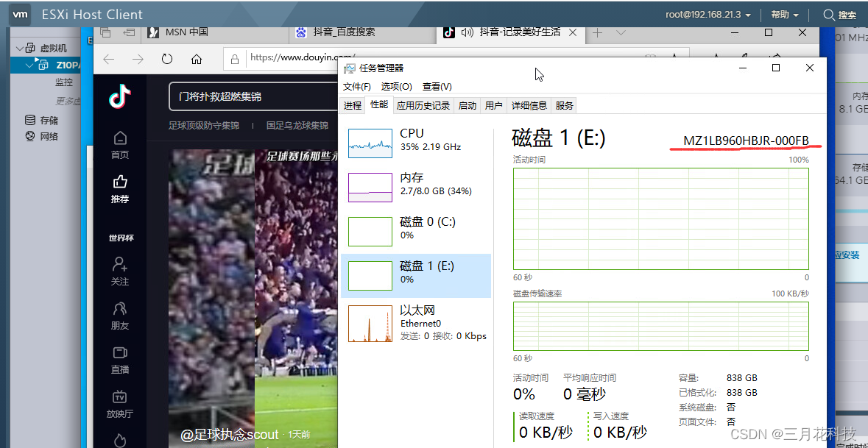This screenshot has height=448, width=868.
Task: Click the Douyin search input box
Action: [x=253, y=97]
